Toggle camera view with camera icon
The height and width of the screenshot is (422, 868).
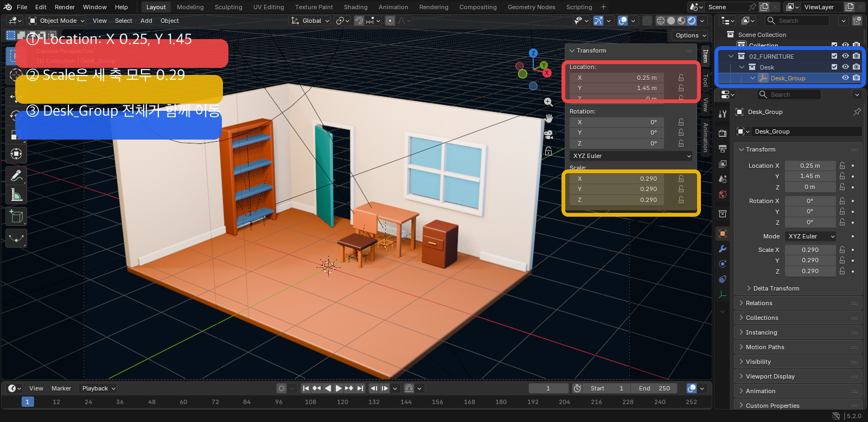point(548,135)
